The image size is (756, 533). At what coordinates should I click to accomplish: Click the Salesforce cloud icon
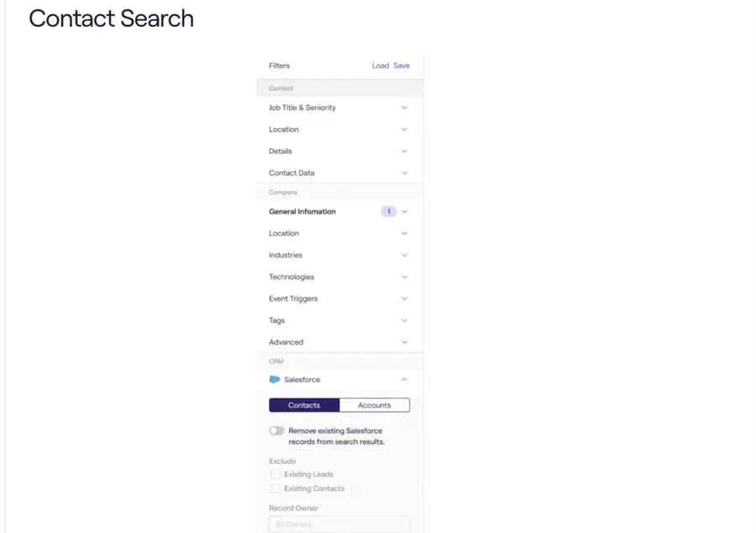(276, 379)
